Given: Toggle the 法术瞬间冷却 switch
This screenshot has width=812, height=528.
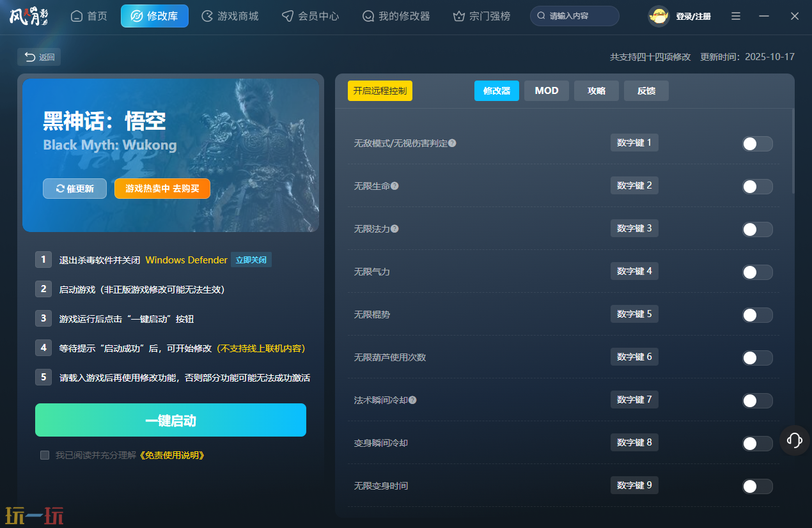Looking at the screenshot, I should coord(758,401).
